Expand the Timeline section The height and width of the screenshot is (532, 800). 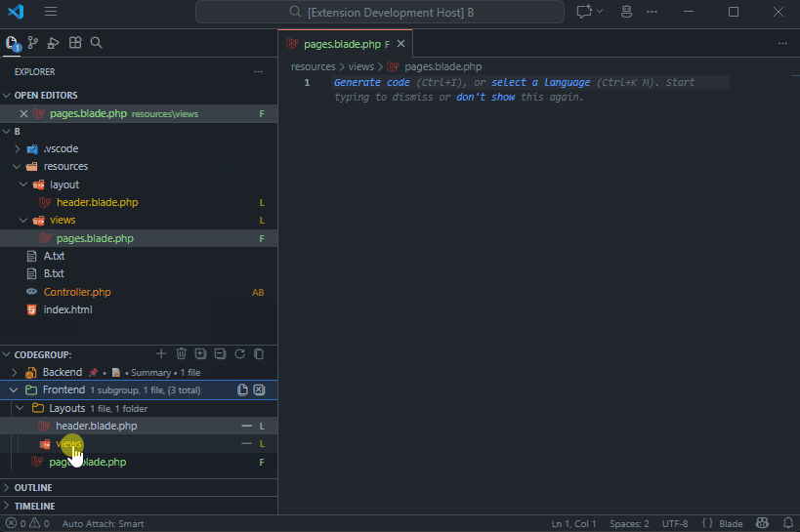tap(7, 506)
